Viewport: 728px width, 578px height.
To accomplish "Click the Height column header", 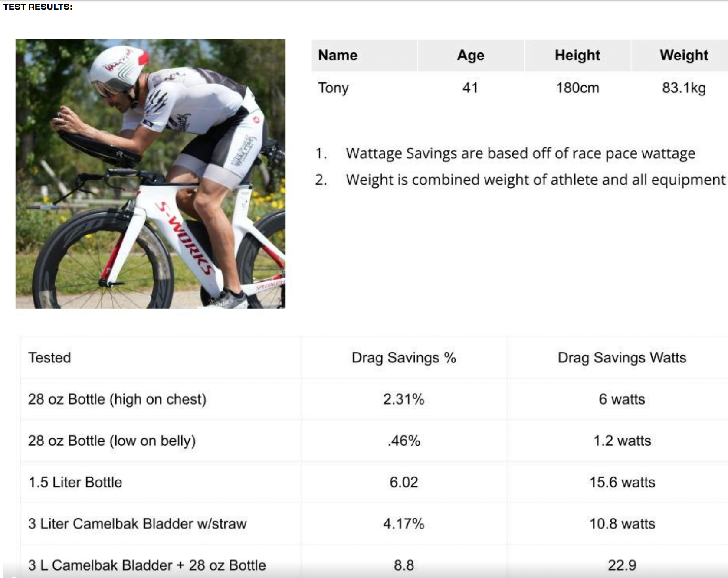I will [x=577, y=55].
